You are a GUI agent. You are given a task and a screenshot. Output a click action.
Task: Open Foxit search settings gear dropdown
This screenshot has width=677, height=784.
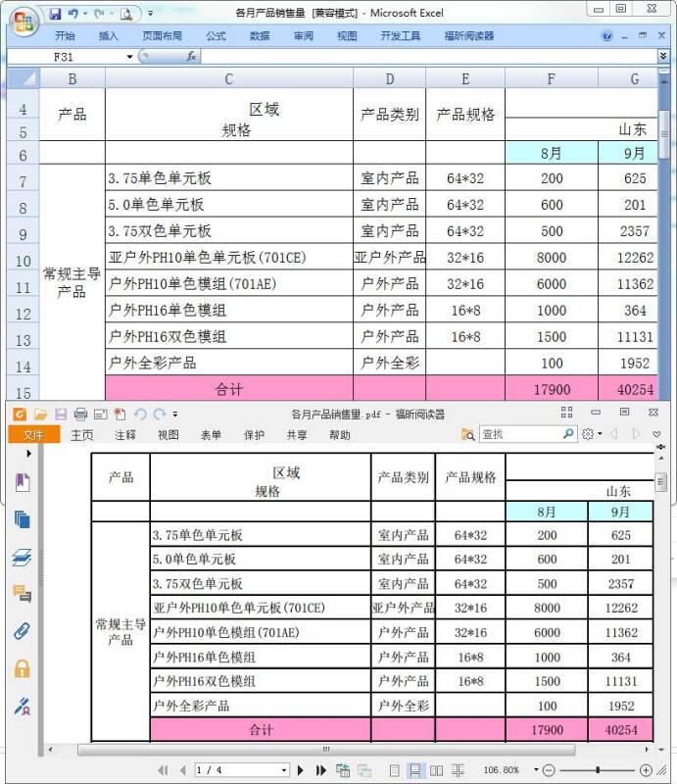point(592,434)
